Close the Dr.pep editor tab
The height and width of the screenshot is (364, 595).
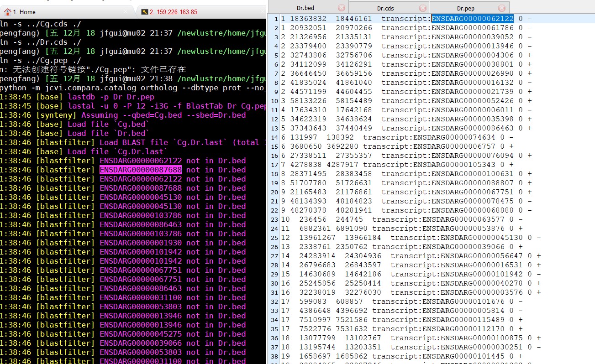coord(502,8)
